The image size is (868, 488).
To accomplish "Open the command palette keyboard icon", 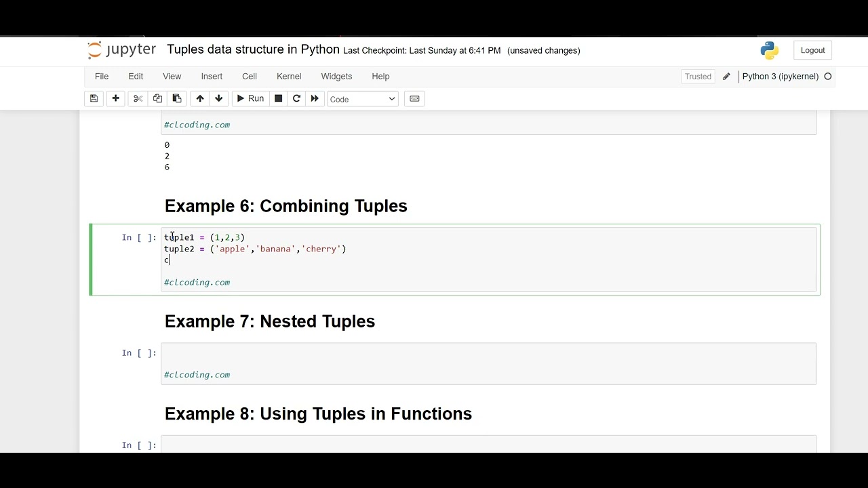I will coord(414,99).
